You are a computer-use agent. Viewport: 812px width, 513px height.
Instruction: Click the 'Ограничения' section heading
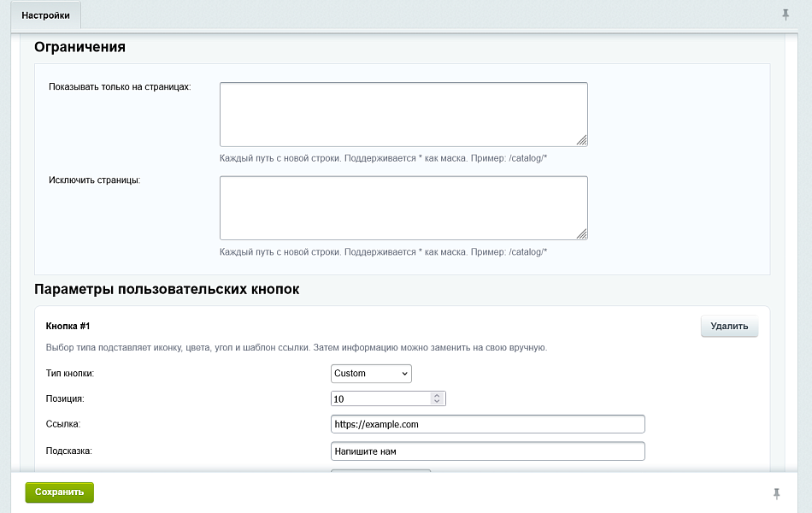(79, 47)
